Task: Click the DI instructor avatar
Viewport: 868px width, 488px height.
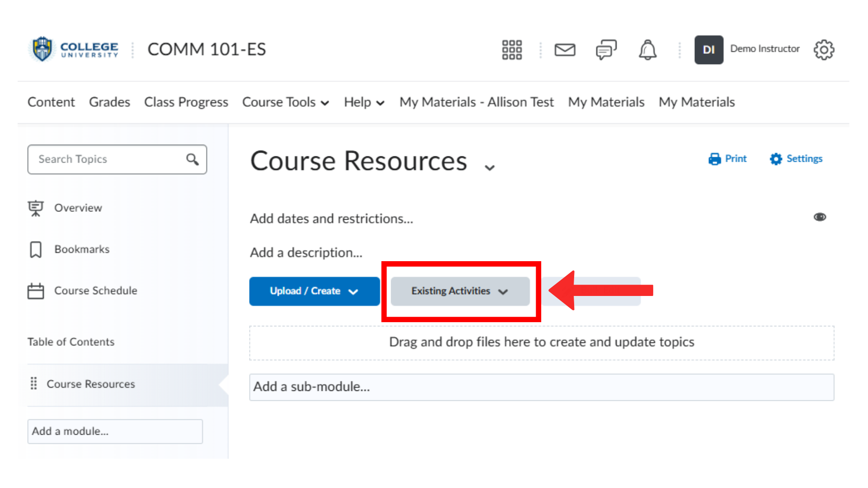Action: click(708, 50)
